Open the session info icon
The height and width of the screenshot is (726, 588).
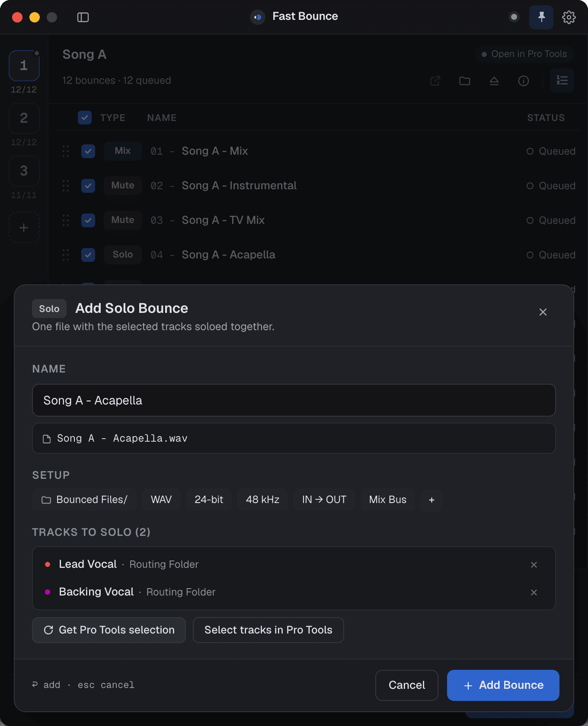(524, 81)
